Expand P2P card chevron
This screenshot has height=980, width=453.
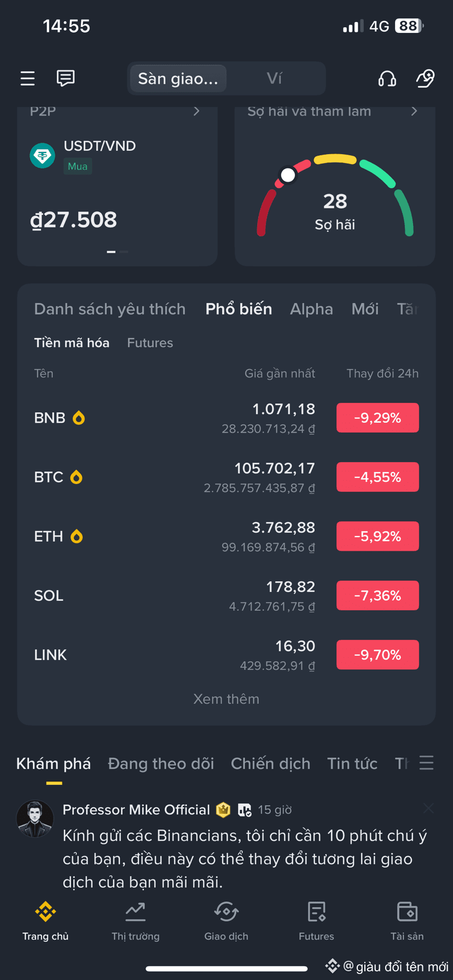pos(196,112)
